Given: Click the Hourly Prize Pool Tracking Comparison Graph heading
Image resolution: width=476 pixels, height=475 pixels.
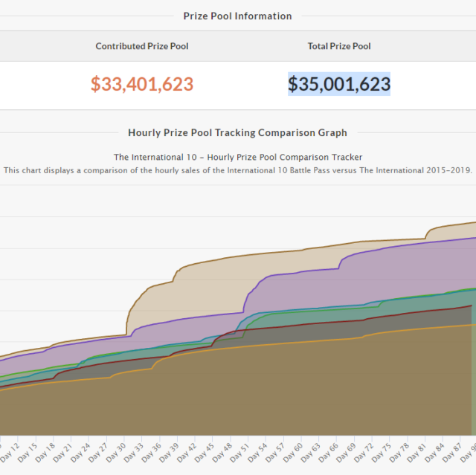Looking at the screenshot, I should coord(238,133).
